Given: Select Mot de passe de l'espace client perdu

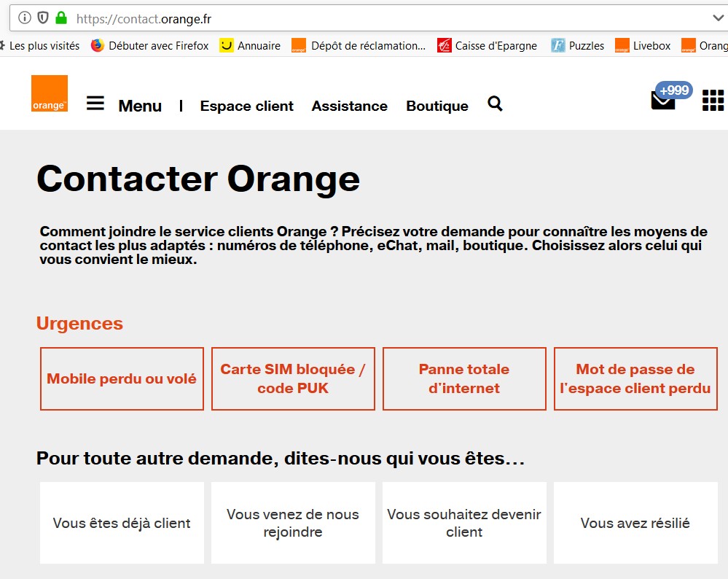Looking at the screenshot, I should (635, 378).
